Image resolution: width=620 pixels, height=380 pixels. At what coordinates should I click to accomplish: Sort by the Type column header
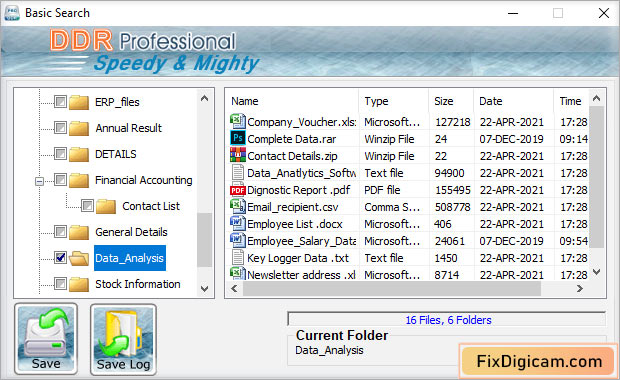click(376, 101)
